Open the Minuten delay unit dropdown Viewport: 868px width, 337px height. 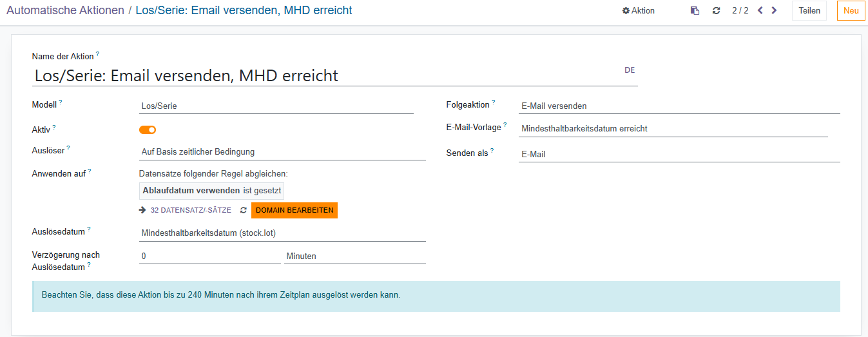(x=354, y=256)
